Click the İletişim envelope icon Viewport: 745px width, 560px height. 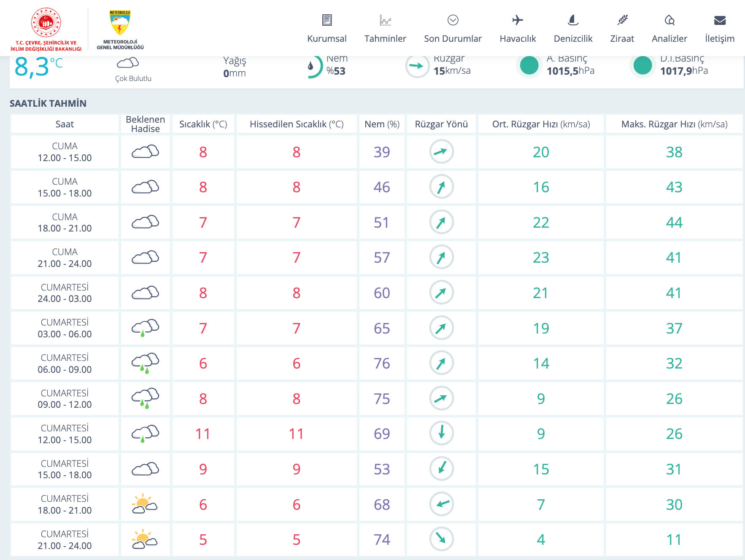pyautogui.click(x=719, y=20)
